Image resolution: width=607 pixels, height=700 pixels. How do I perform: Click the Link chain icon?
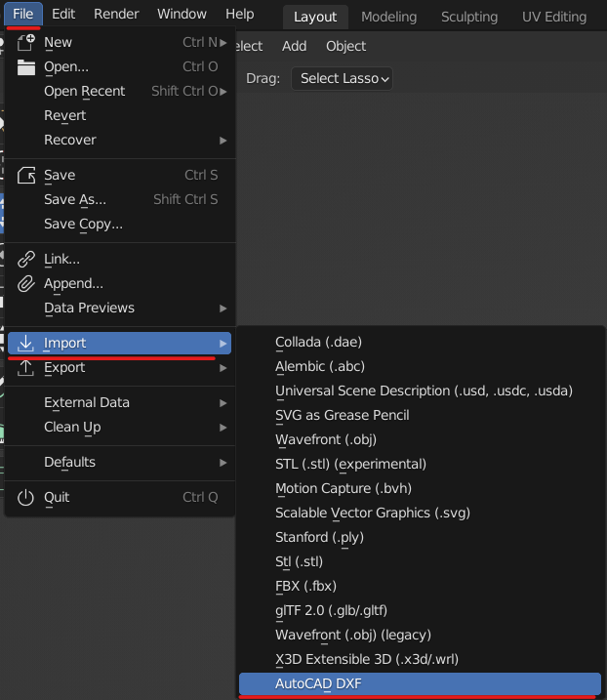point(26,259)
